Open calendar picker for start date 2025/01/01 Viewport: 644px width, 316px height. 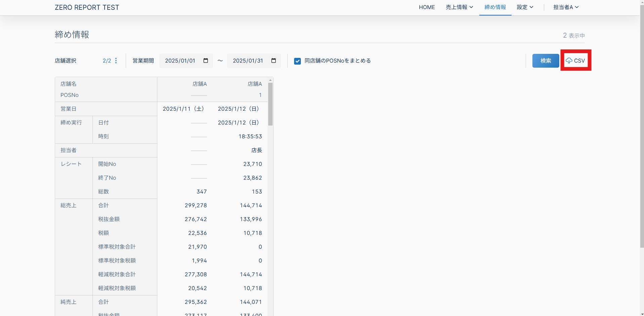[x=206, y=61]
